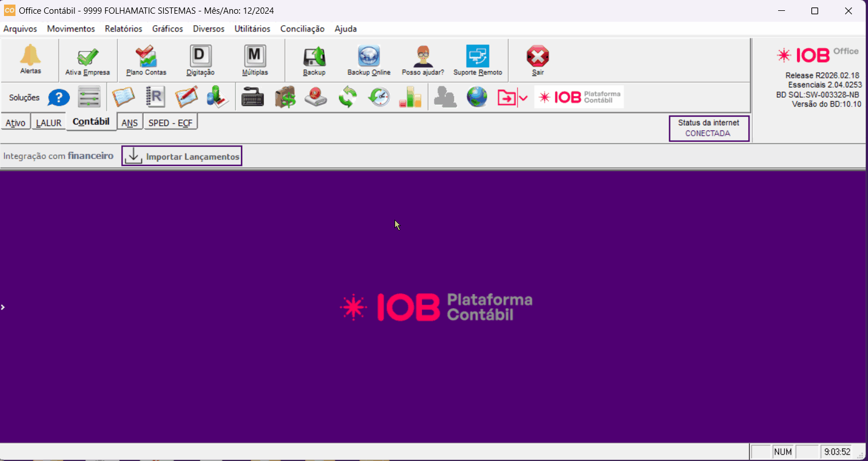Start a Backup from the toolbar

point(314,60)
